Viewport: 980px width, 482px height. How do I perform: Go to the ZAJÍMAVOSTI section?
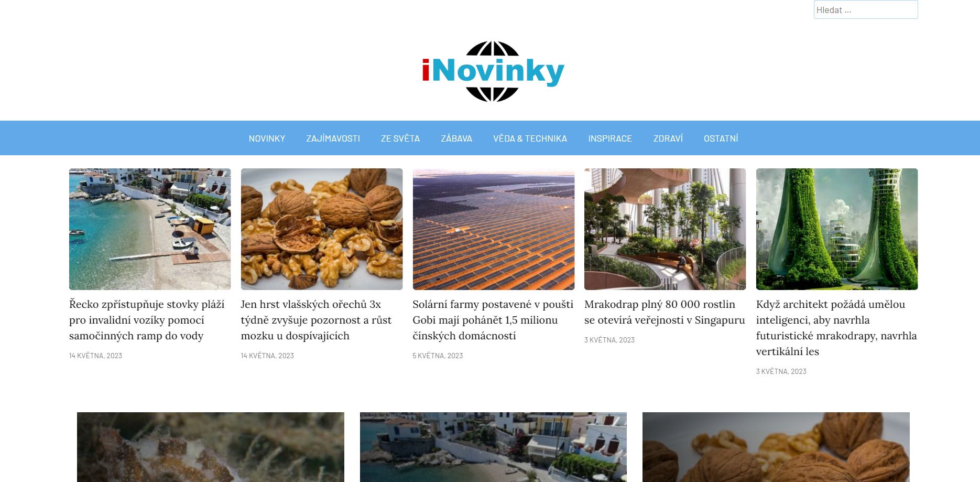click(333, 138)
